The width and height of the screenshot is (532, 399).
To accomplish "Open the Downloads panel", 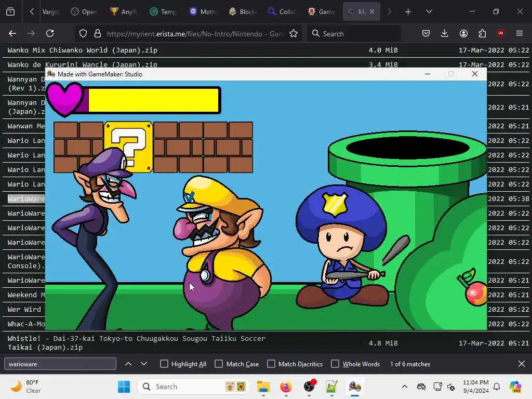I will point(445,33).
